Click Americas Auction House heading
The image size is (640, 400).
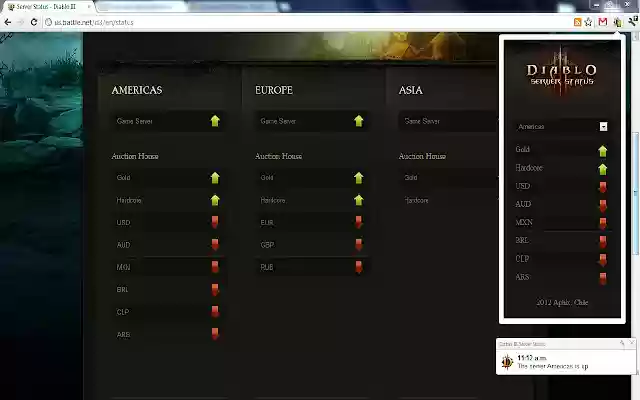[x=135, y=156]
